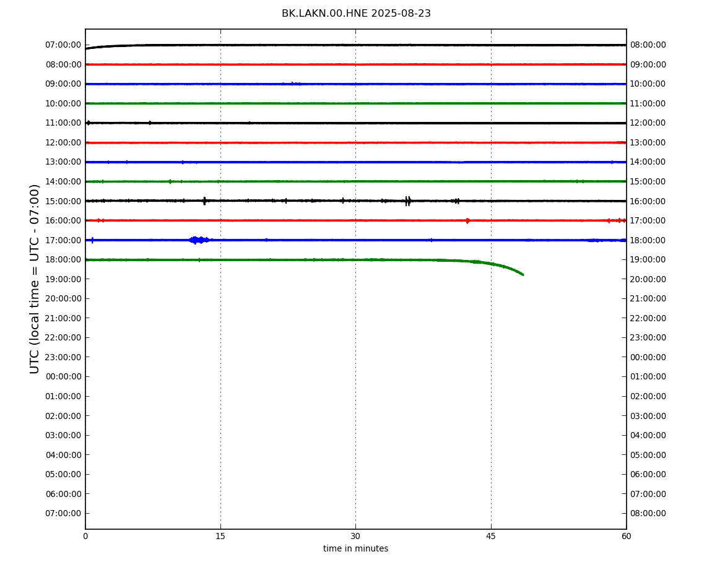The image size is (712, 588).
Task: Click right-axis label 10:00:00
Action: tap(648, 84)
